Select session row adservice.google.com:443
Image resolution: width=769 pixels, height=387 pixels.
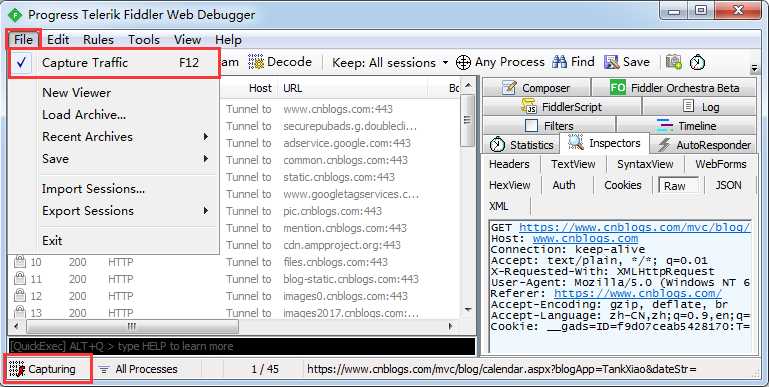(340, 143)
